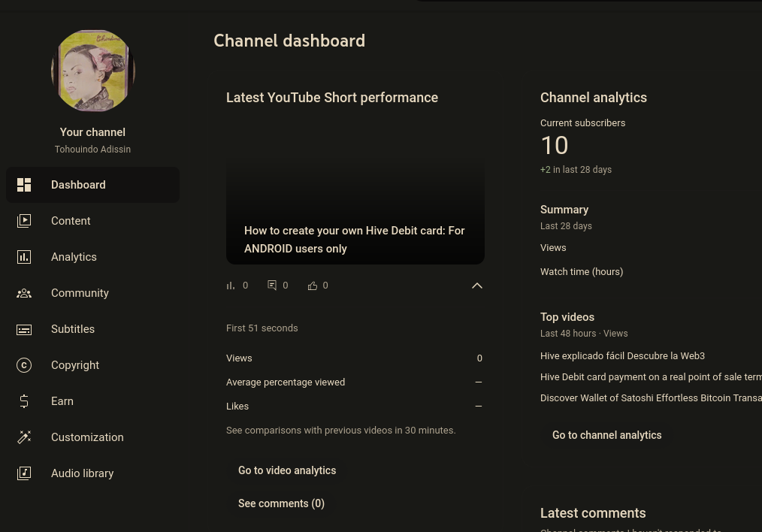Open Hive explicado fácil top video
The image size is (762, 532).
pos(622,356)
